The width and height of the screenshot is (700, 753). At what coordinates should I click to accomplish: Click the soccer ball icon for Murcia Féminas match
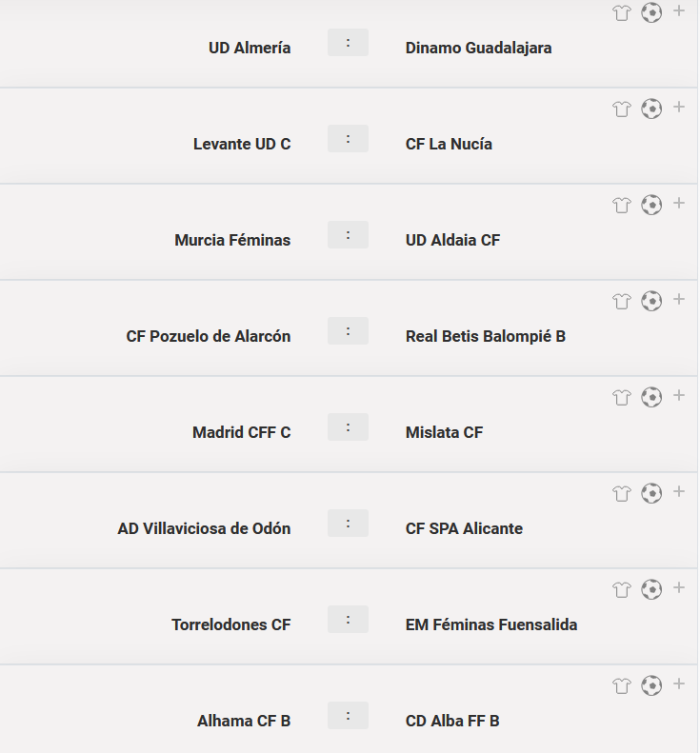651,205
